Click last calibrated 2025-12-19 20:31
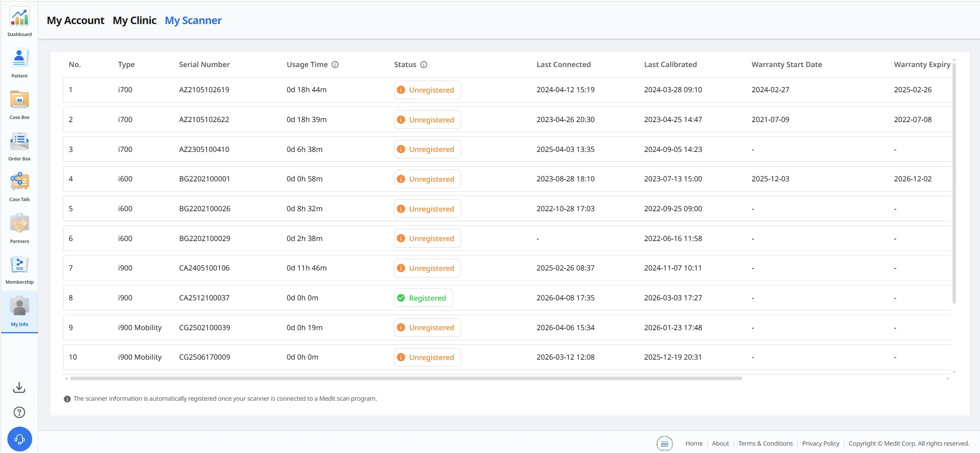This screenshot has height=453, width=980. (673, 357)
